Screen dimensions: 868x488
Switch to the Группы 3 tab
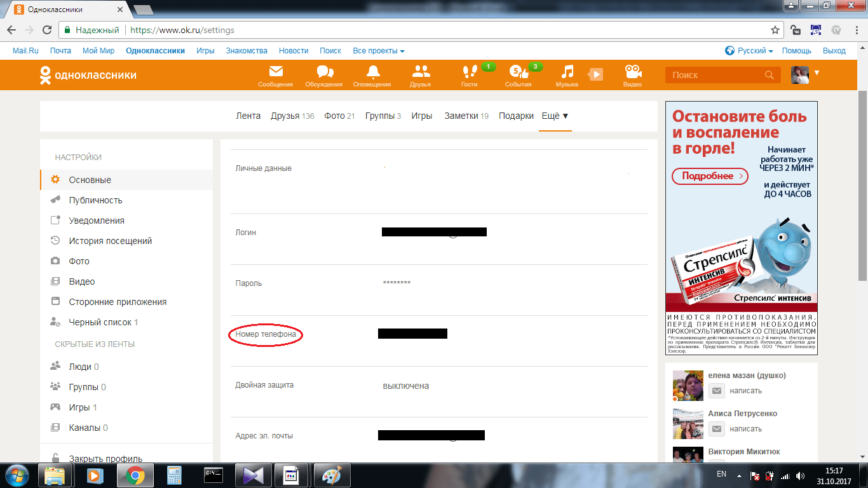pyautogui.click(x=383, y=116)
